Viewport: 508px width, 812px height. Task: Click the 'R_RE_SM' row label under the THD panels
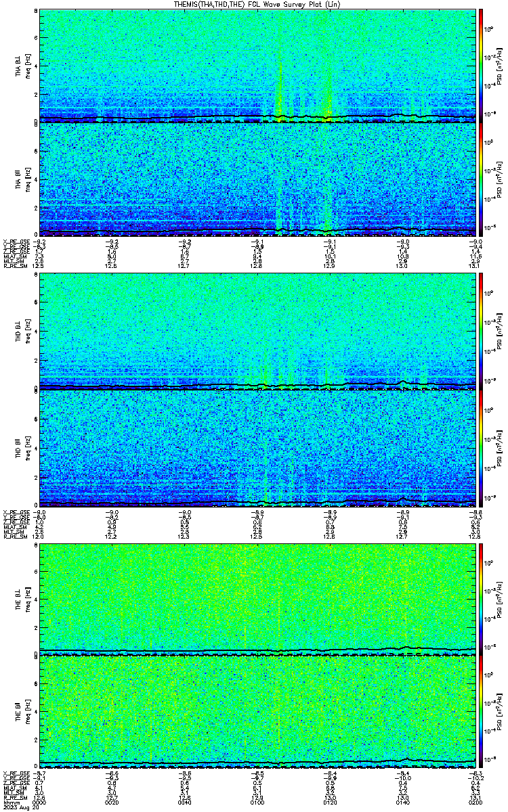coord(14,536)
